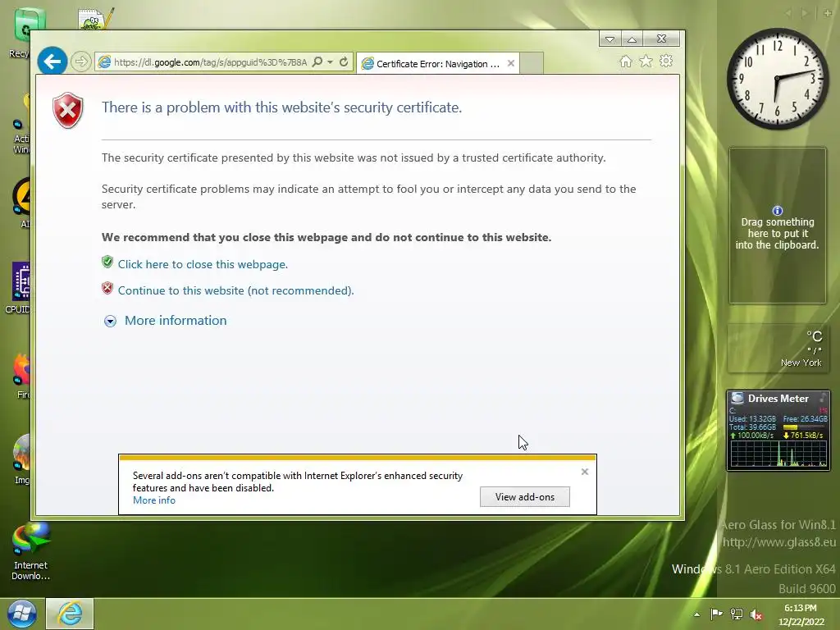The height and width of the screenshot is (630, 840).
Task: Continue to this website (not recommended)
Action: 235,290
